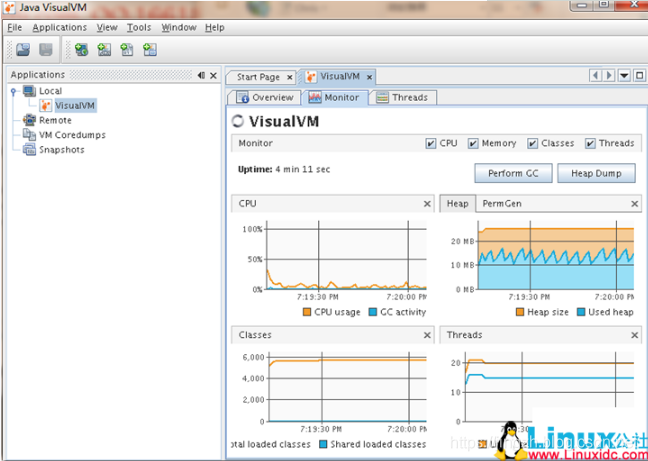Click the Monitor tab chart icon
648x461 pixels.
coord(315,98)
